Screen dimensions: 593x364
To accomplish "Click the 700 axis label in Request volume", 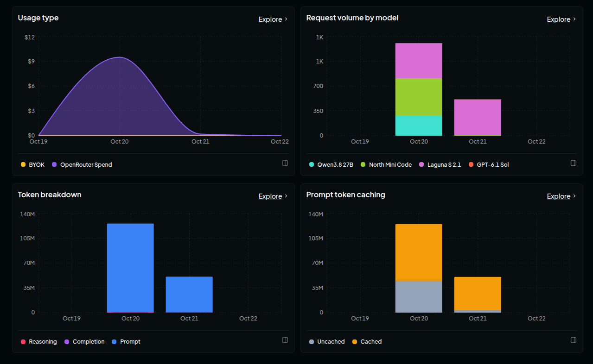I will point(318,86).
